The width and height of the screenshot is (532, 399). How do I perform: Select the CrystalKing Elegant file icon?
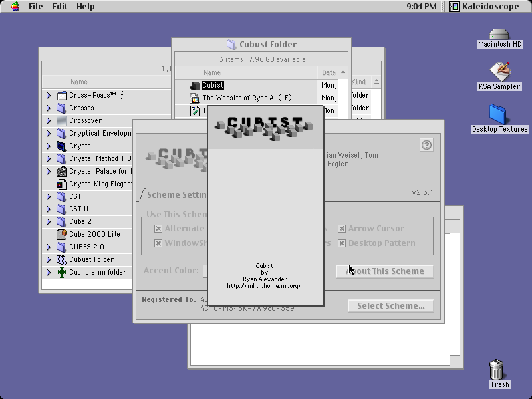click(61, 184)
